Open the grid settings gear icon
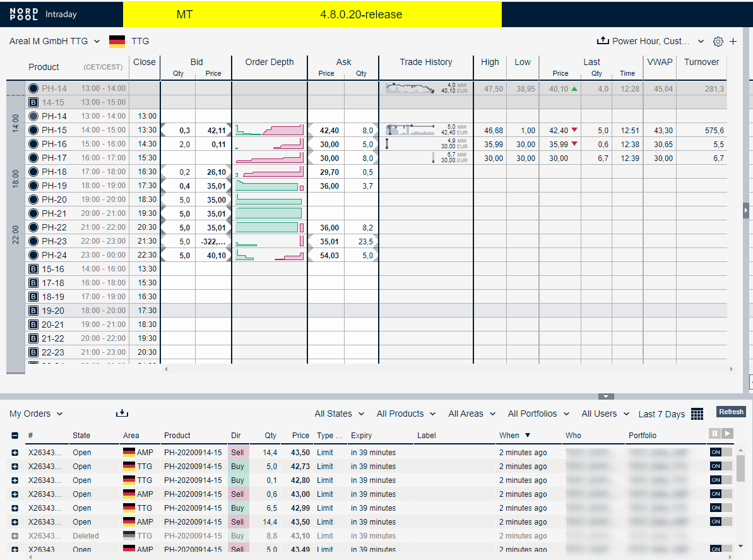This screenshot has height=560, width=753. point(718,41)
